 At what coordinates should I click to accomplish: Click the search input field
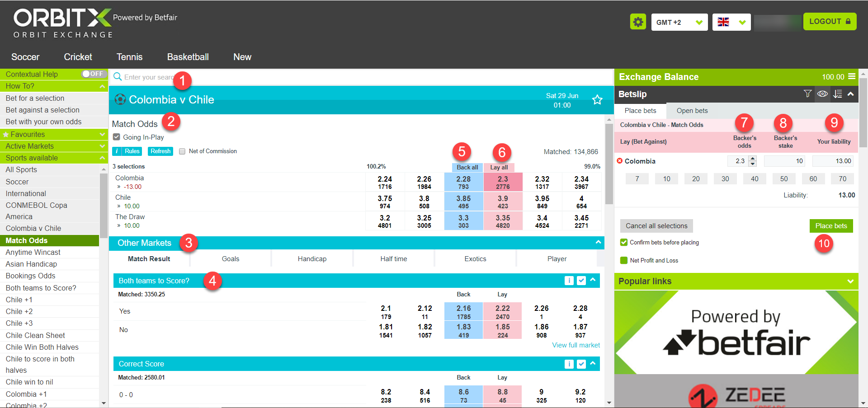pyautogui.click(x=362, y=77)
